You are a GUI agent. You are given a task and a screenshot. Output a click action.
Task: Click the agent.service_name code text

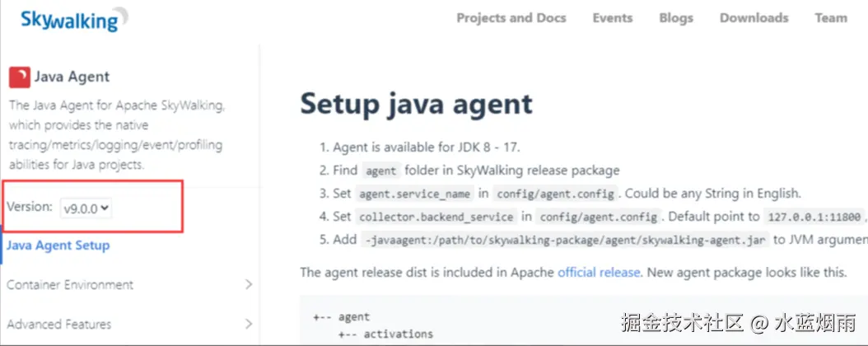pyautogui.click(x=414, y=194)
